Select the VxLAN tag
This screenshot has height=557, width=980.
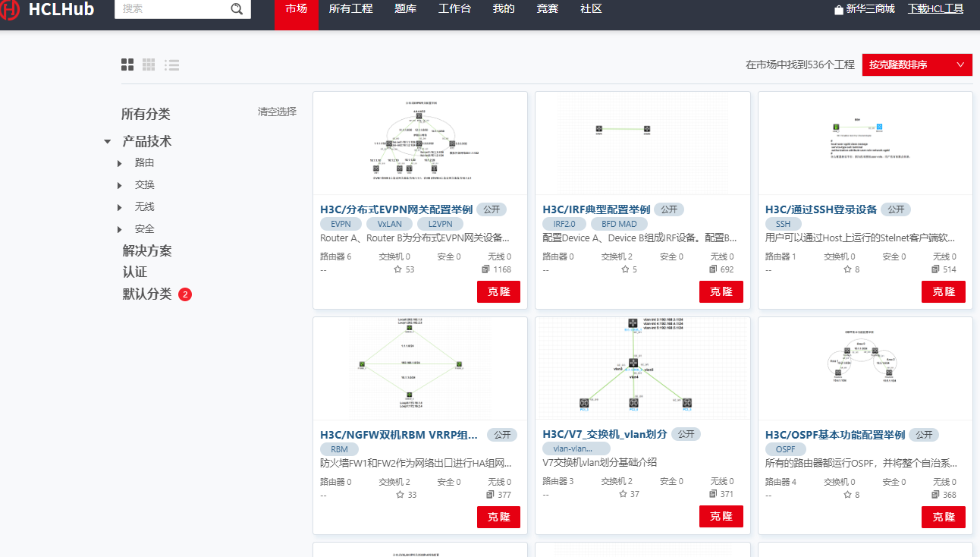pyautogui.click(x=389, y=224)
